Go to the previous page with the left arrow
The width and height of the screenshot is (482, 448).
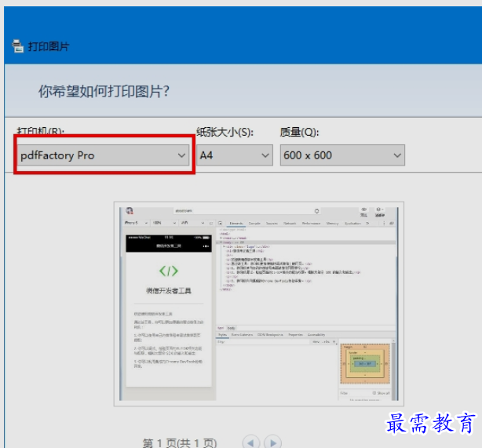(x=251, y=443)
